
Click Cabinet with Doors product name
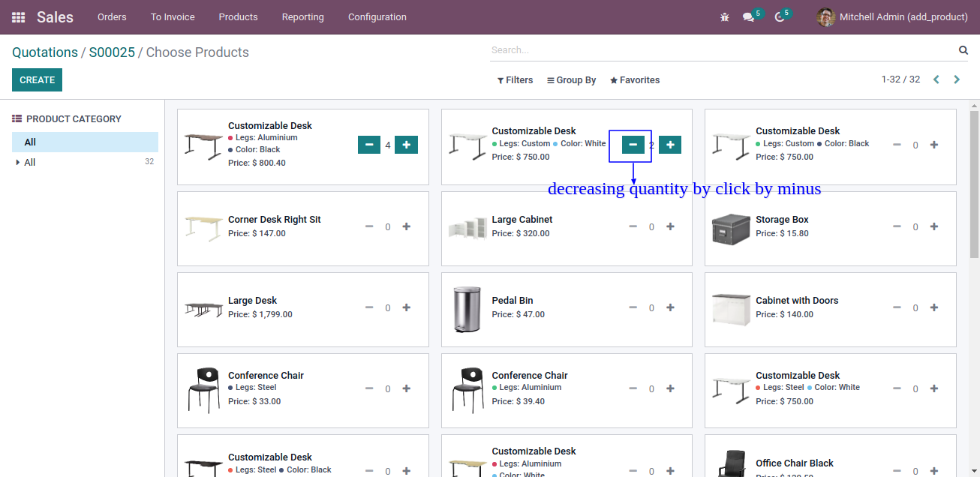pyautogui.click(x=797, y=301)
